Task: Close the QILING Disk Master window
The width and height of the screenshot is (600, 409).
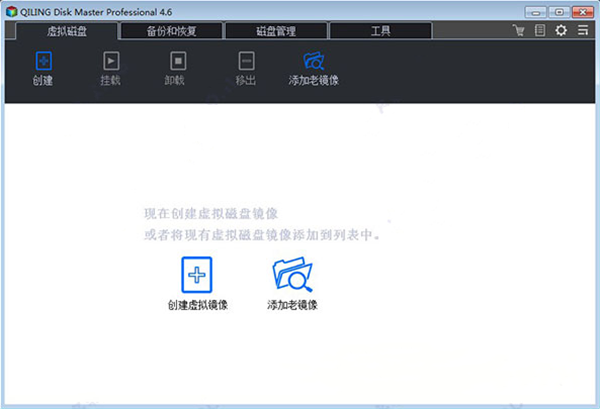Action: click(583, 12)
